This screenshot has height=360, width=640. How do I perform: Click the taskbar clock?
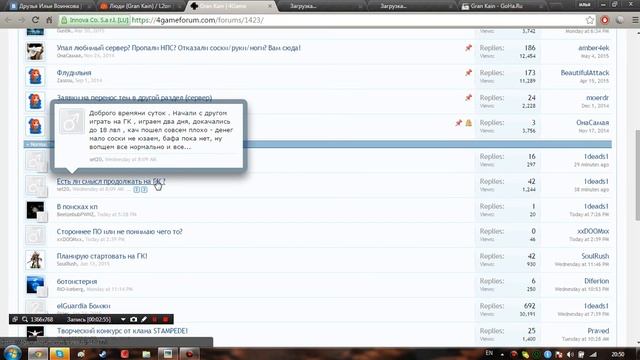tap(618, 354)
